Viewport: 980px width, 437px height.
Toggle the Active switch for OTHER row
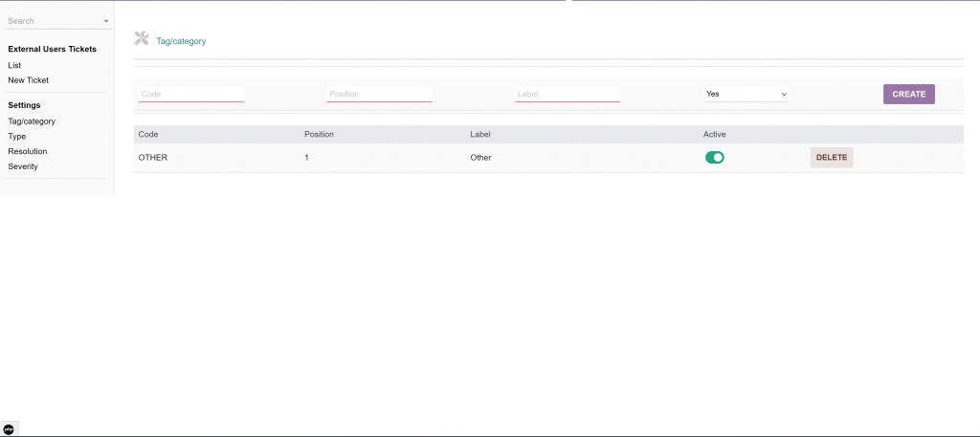coord(714,158)
